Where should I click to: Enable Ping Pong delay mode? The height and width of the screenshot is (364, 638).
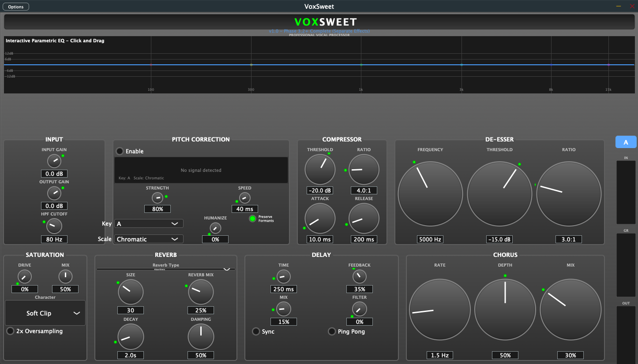(x=332, y=331)
